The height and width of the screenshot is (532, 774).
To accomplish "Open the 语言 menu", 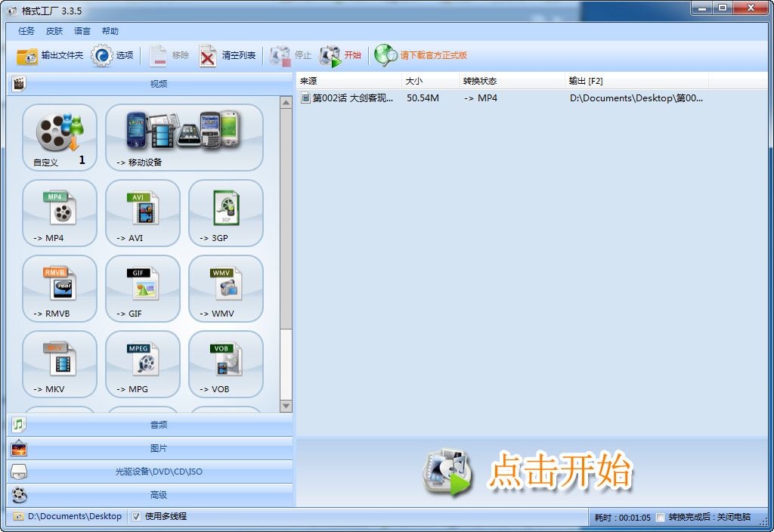I will pos(82,31).
